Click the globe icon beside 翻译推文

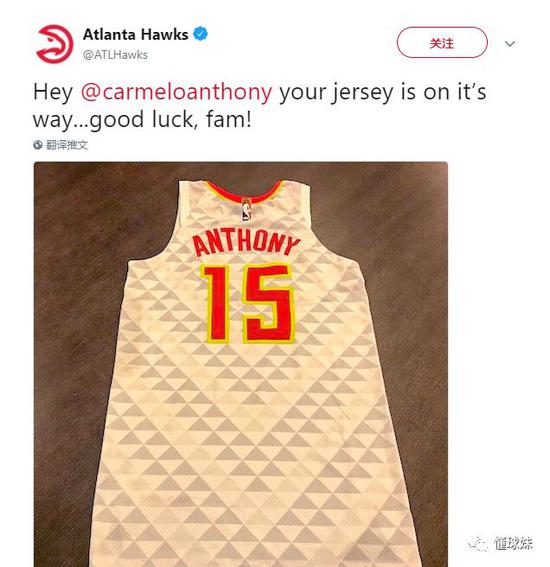pyautogui.click(x=38, y=145)
